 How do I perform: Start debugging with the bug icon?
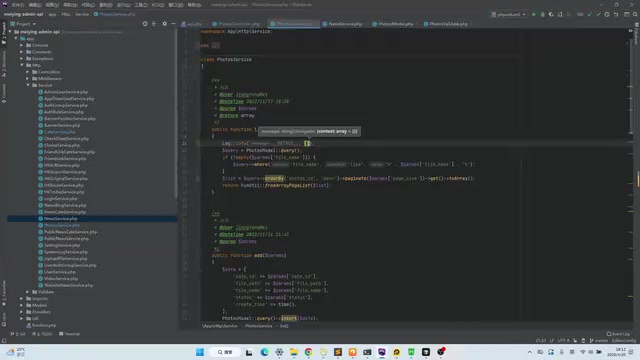[542, 14]
